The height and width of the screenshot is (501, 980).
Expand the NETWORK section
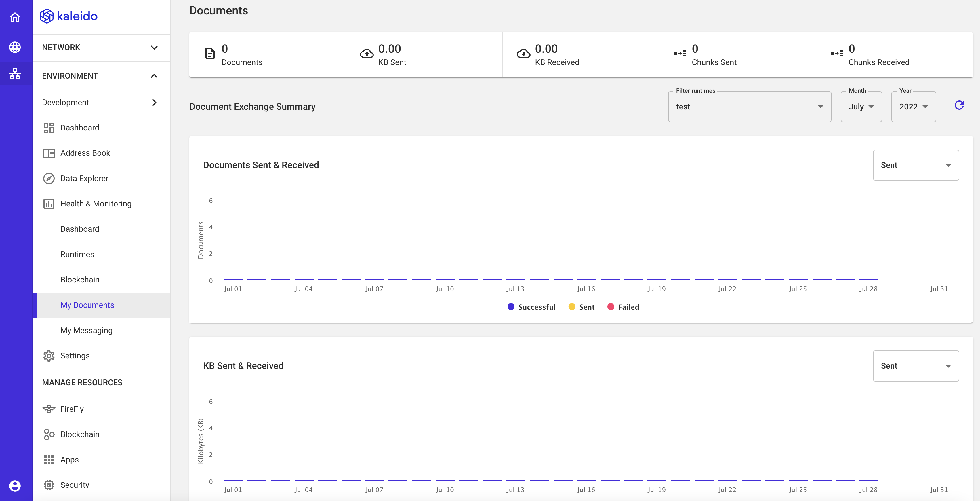[102, 48]
